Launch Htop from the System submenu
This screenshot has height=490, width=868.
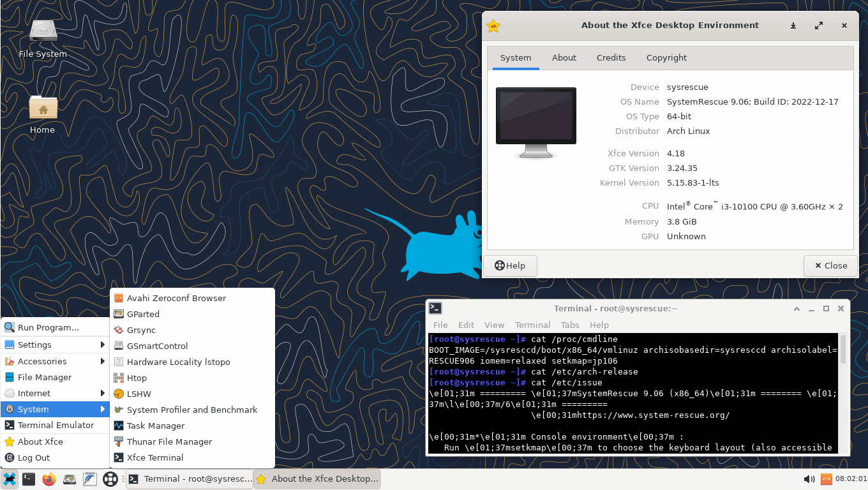[192, 378]
